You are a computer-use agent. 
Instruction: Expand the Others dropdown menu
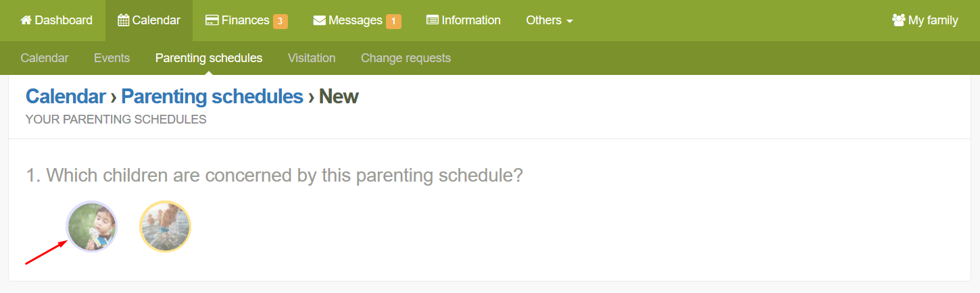(x=549, y=20)
